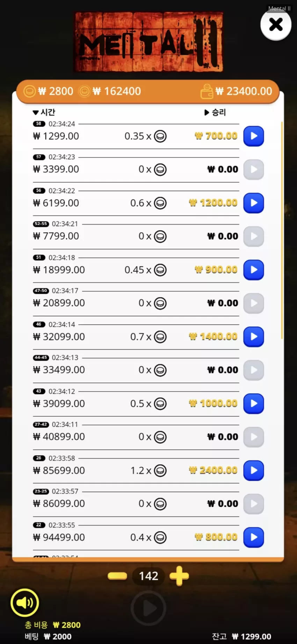The image size is (297, 644).
Task: Replay round 56 with ₩1200.00 win
Action: pyautogui.click(x=253, y=203)
